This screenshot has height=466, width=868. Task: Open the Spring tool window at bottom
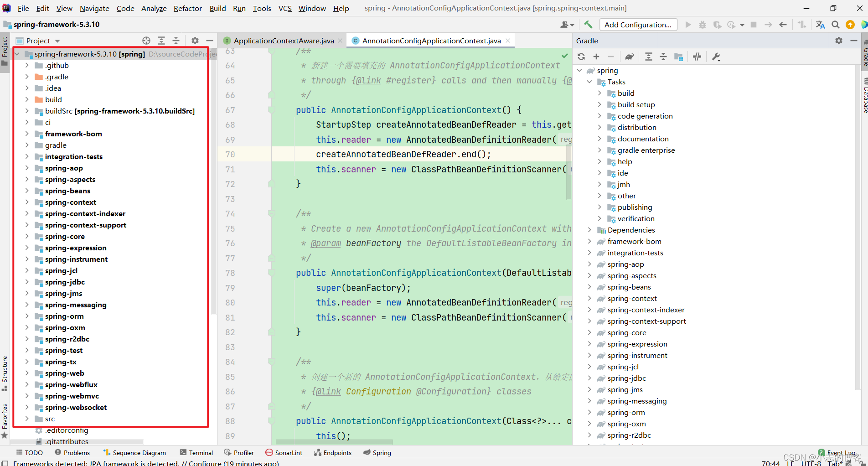(x=377, y=452)
